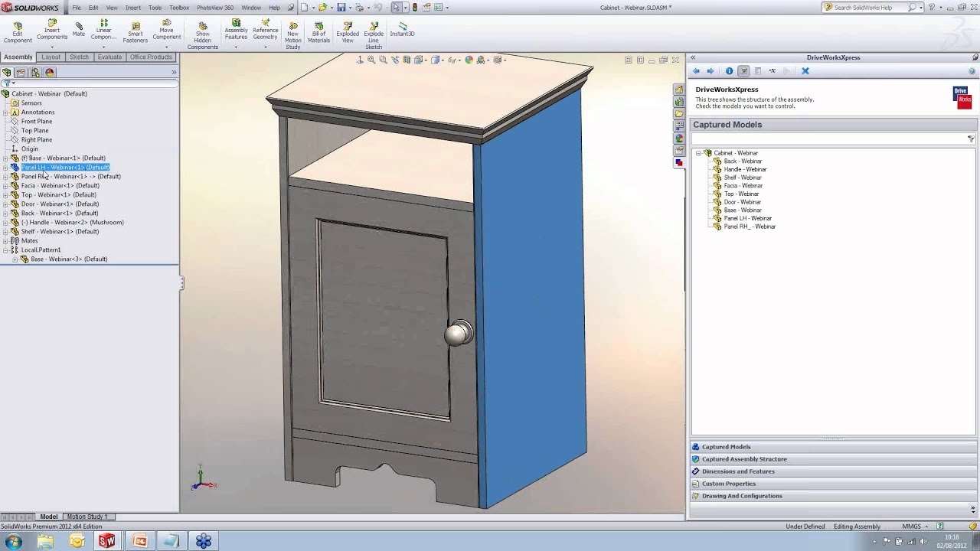This screenshot has width=980, height=551.
Task: Select Handle - Webinar in Captured Models
Action: coord(745,169)
